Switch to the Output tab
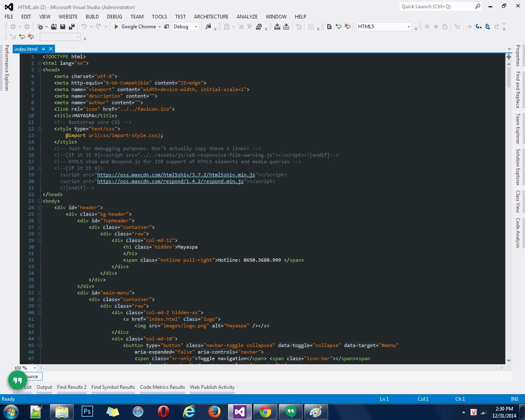Image resolution: width=525 pixels, height=420 pixels. 44,387
